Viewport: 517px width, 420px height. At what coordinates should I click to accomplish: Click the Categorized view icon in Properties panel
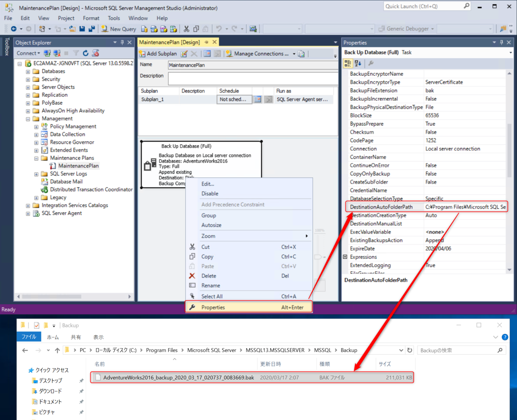348,63
